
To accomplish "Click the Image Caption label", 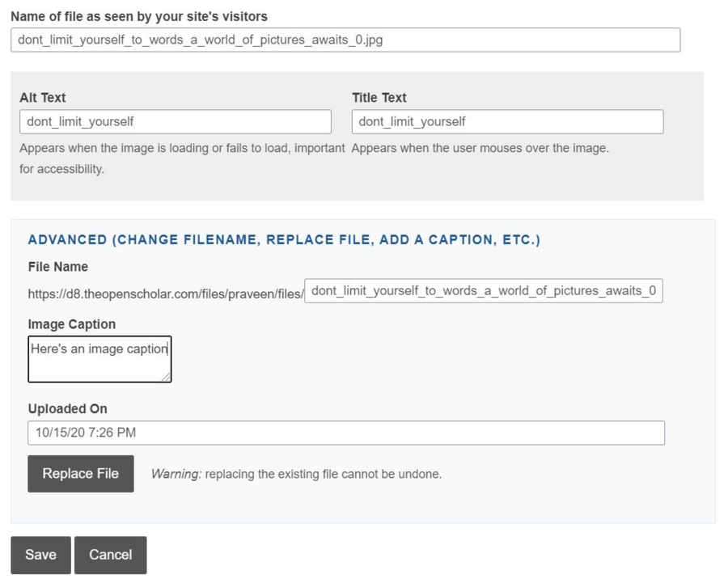I will pos(72,324).
